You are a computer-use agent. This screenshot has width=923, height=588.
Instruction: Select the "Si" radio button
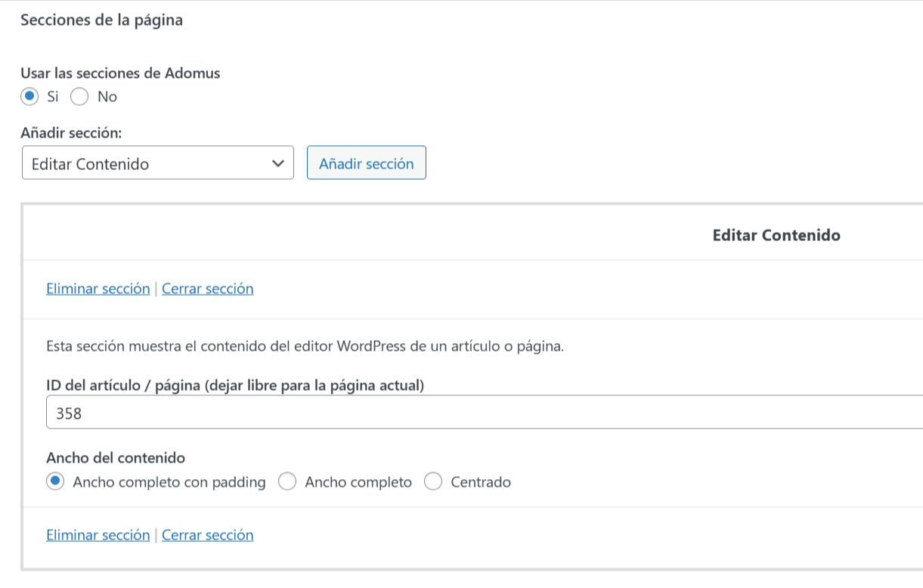tap(30, 97)
